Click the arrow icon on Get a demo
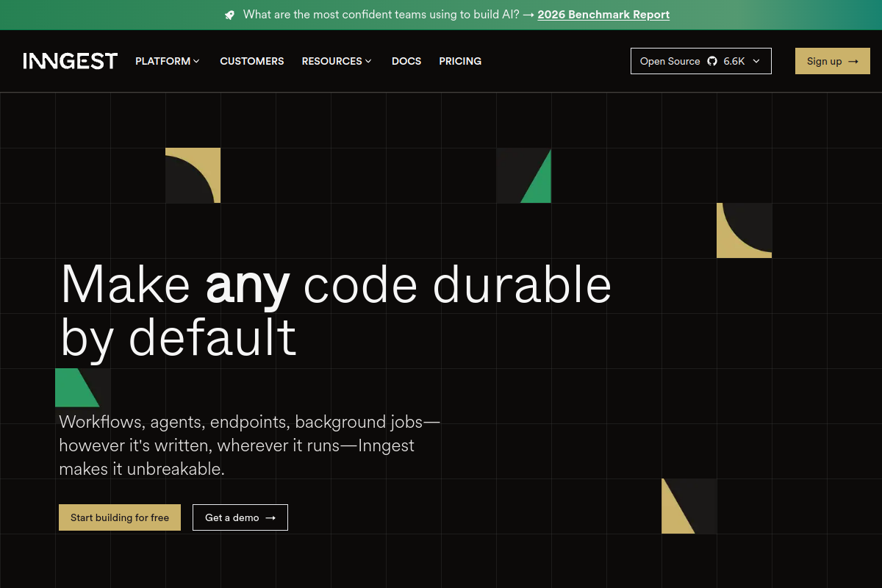This screenshot has width=882, height=588. (270, 517)
